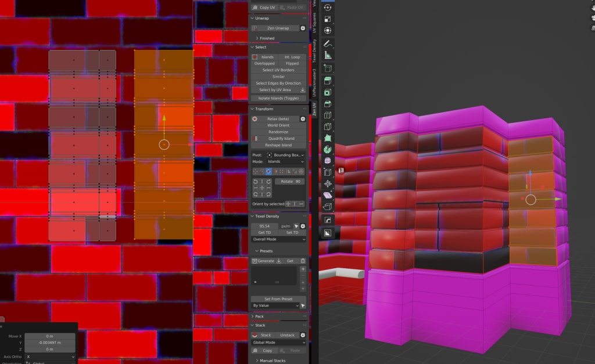Click the Copy UV button
This screenshot has width=595, height=364.
tap(264, 8)
